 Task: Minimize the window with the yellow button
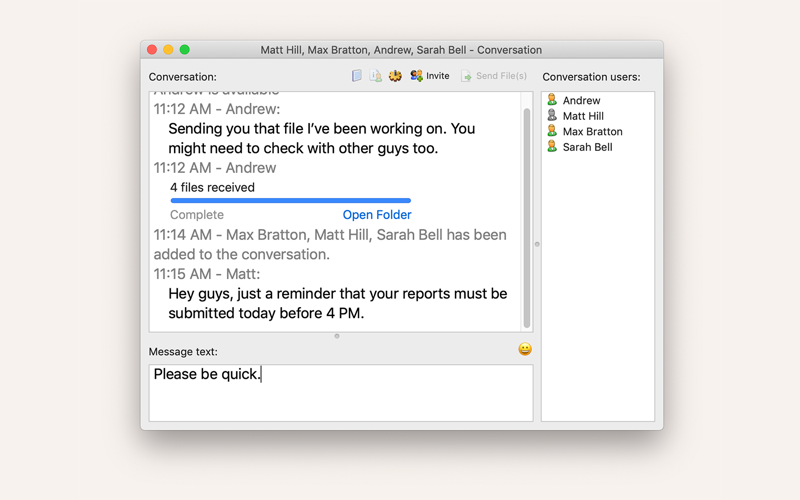(168, 49)
